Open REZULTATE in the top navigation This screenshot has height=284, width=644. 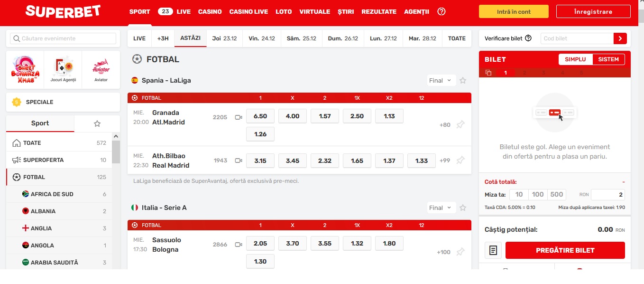pos(379,12)
